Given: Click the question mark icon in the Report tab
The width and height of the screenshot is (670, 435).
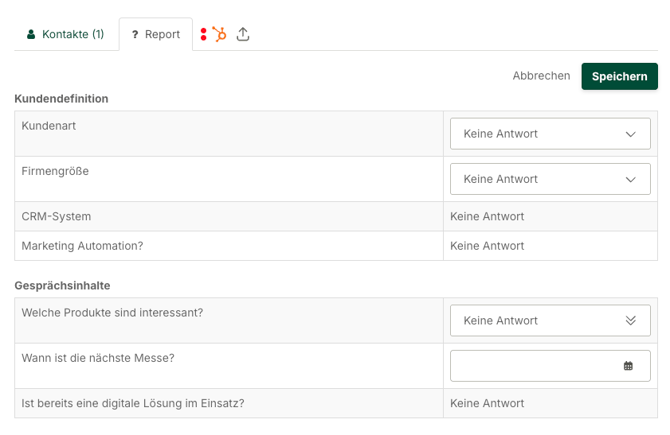Looking at the screenshot, I should [x=135, y=35].
